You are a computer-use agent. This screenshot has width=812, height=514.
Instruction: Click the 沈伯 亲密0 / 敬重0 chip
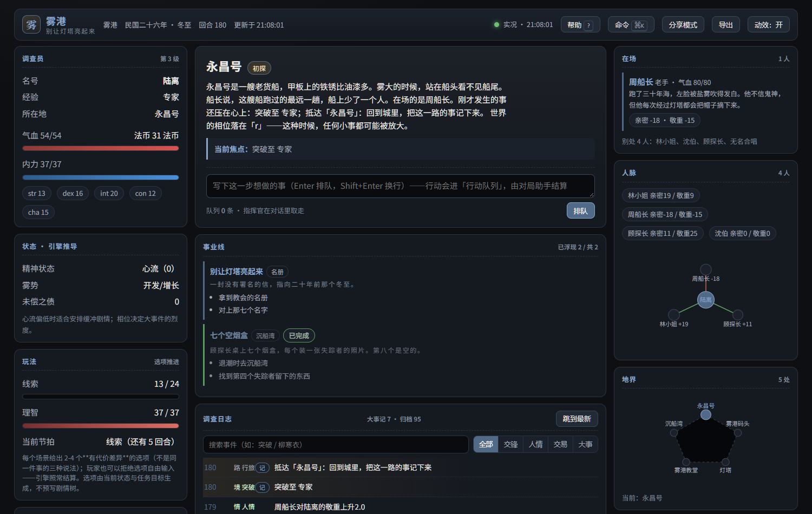[x=742, y=233]
